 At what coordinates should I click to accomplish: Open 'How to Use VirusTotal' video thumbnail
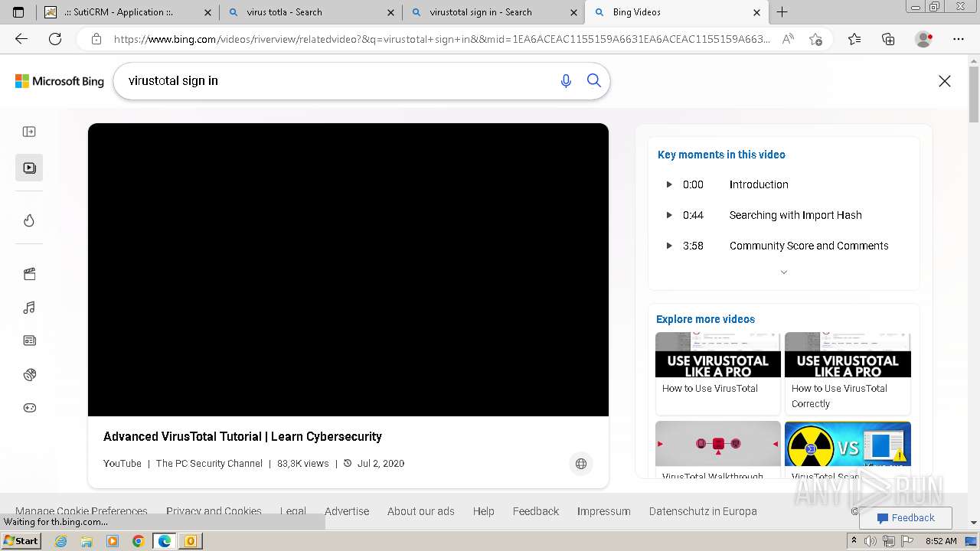tap(718, 355)
